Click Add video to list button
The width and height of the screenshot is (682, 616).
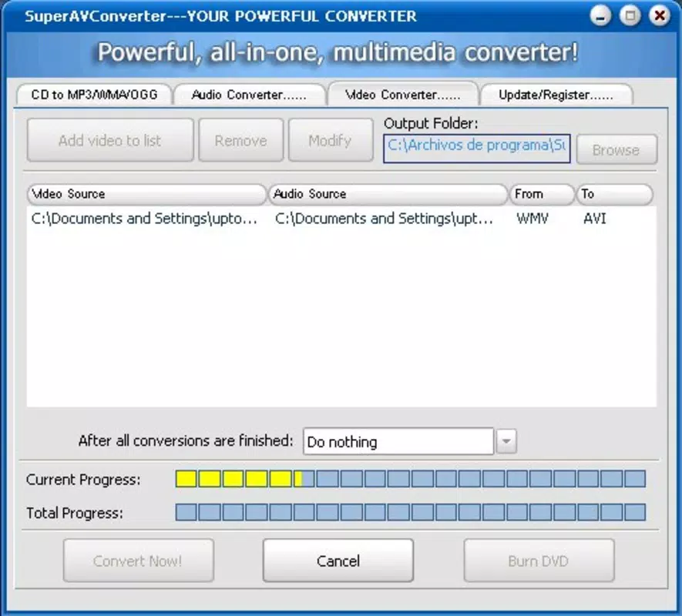110,140
